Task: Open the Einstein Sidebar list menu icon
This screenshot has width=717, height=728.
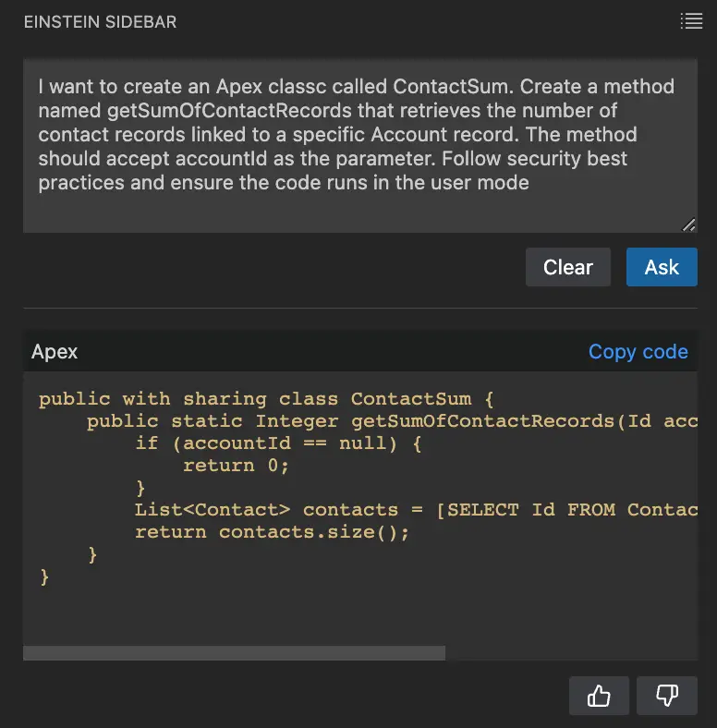Action: [x=691, y=21]
